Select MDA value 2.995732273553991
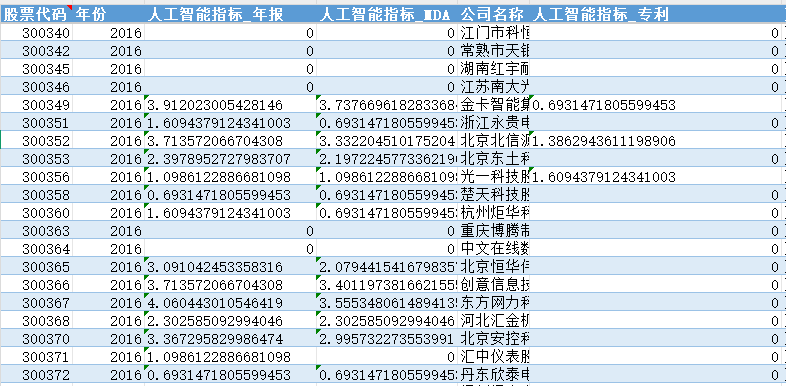 pyautogui.click(x=387, y=338)
